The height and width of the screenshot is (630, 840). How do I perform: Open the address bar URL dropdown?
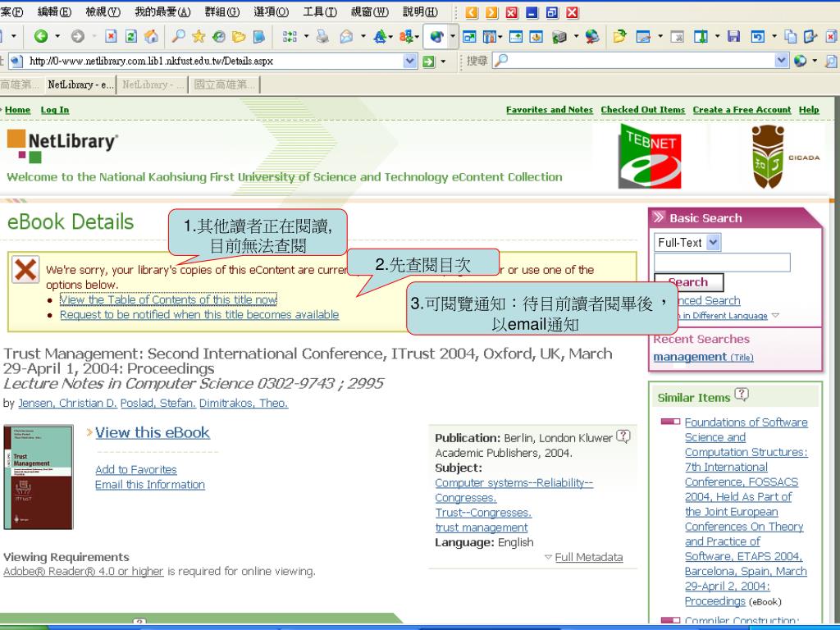tap(410, 61)
